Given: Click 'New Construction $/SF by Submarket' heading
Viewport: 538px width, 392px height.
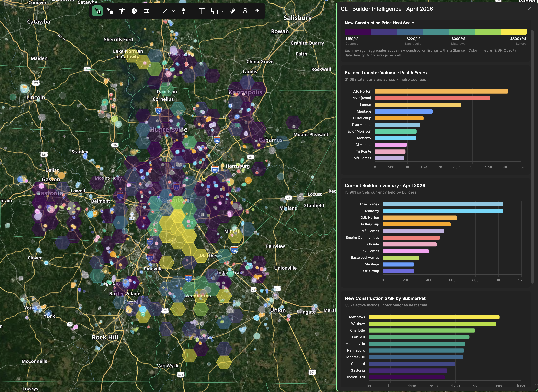Looking at the screenshot, I should tap(385, 298).
